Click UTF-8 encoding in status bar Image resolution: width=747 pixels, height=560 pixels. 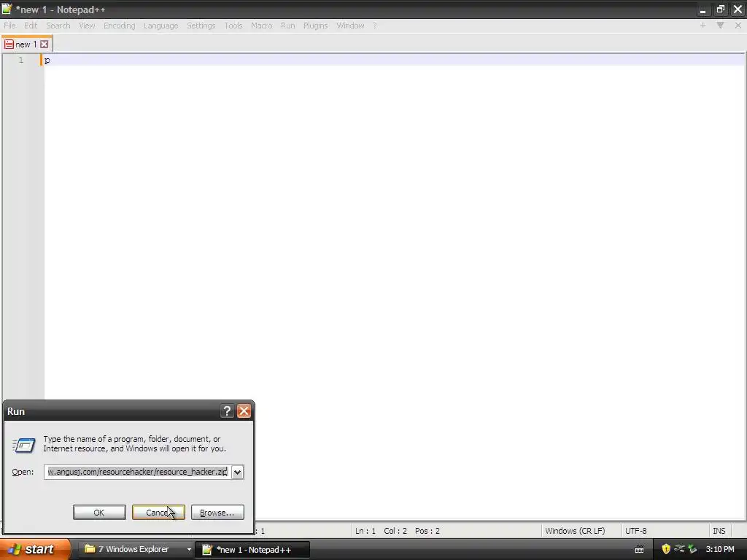(x=636, y=531)
